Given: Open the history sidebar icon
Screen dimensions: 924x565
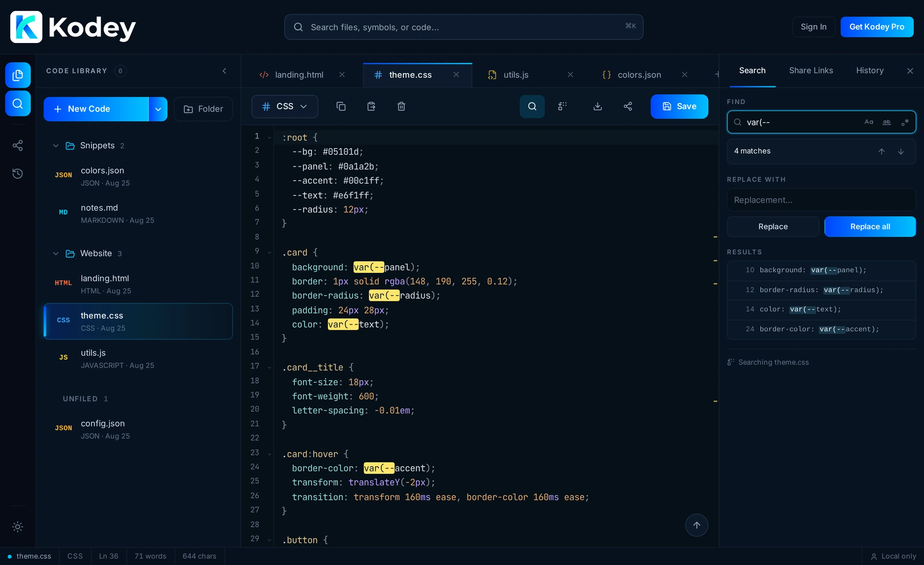Looking at the screenshot, I should click(18, 173).
